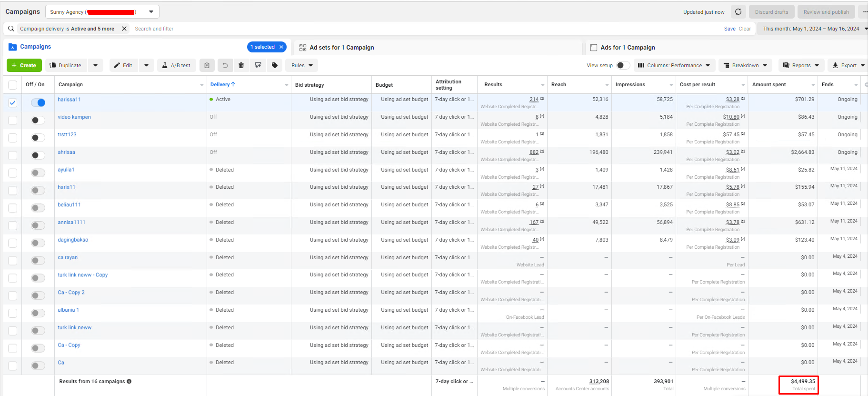Refresh the campaign data
Viewport: 868px width, 396px height.
point(738,12)
